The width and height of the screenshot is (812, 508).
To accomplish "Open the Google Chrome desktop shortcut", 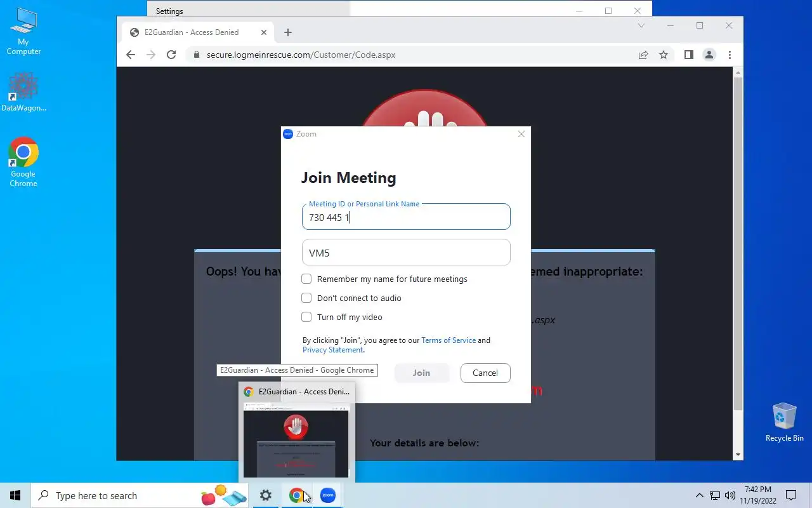I will pos(23,163).
